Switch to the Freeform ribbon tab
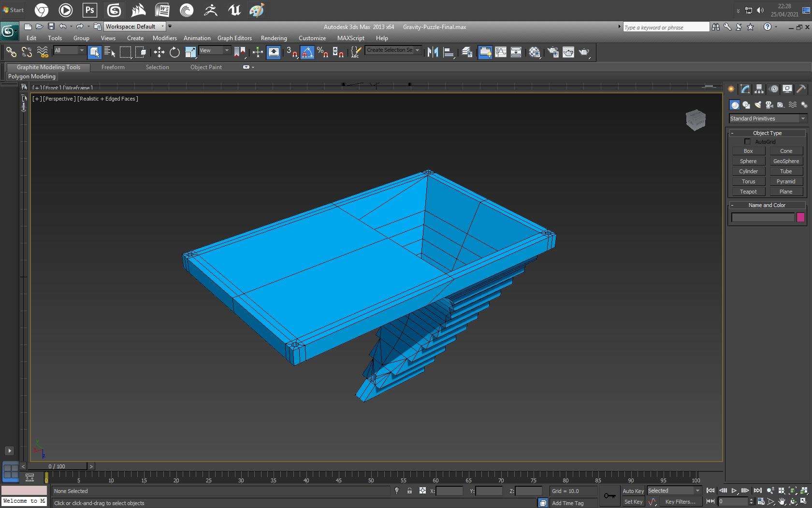The width and height of the screenshot is (812, 508). pos(113,67)
